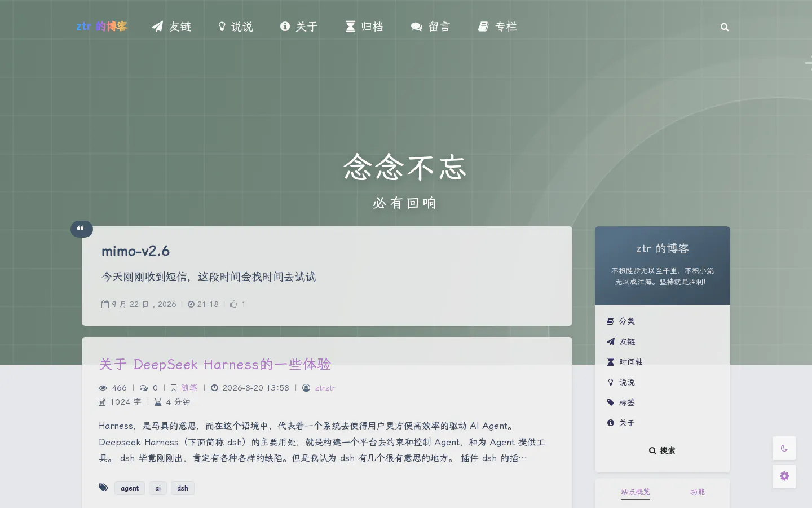Click the book icon beside 专栏 in navbar

pyautogui.click(x=483, y=27)
